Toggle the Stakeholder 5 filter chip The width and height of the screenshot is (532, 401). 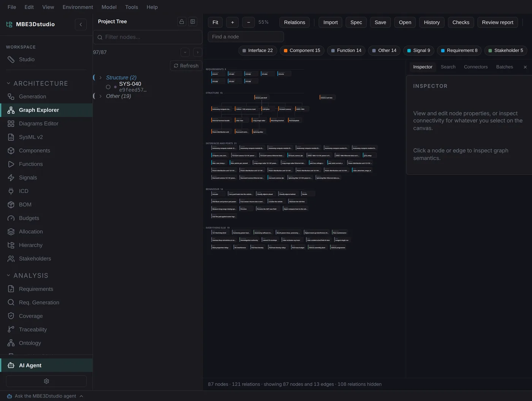click(506, 51)
